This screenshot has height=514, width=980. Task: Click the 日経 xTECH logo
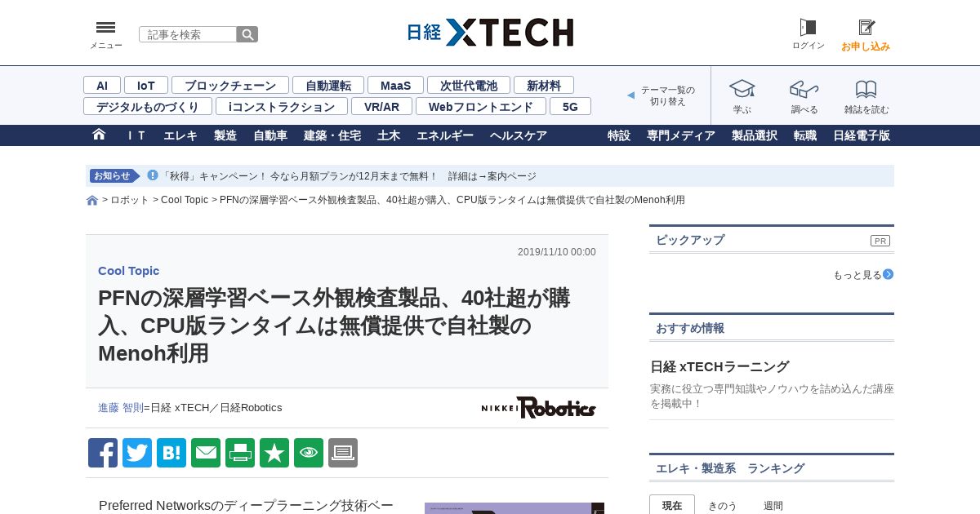(x=490, y=33)
